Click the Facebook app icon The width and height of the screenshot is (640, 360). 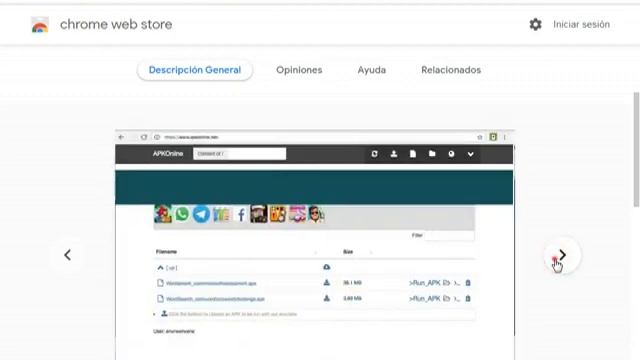coord(241,215)
